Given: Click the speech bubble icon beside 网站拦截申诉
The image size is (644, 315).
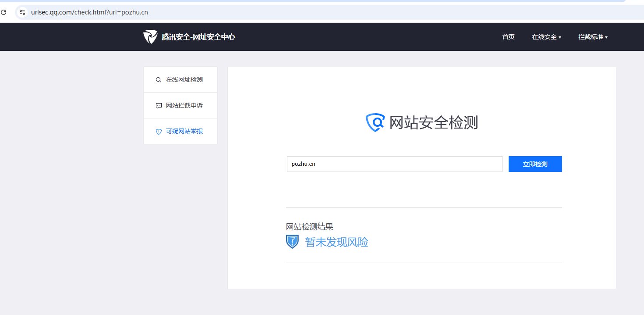Looking at the screenshot, I should point(159,106).
